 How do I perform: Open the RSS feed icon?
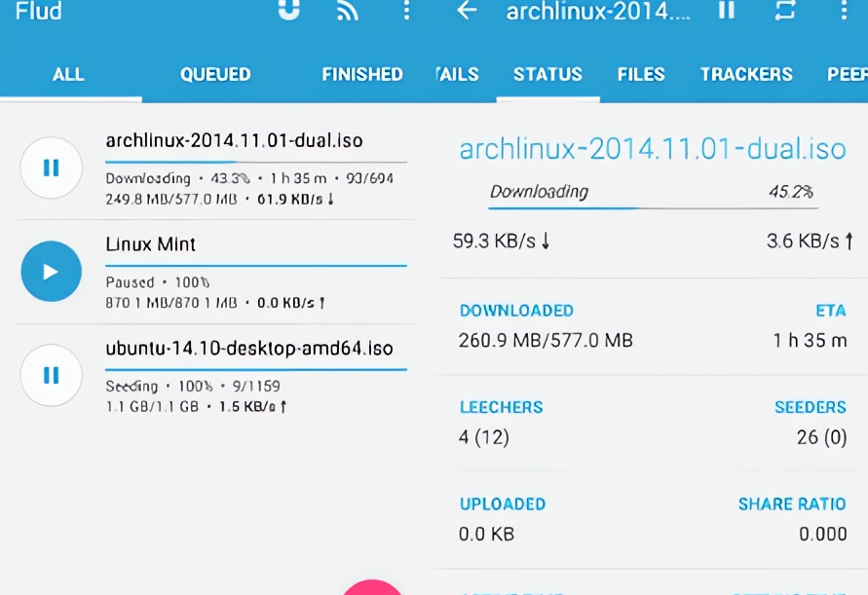coord(348,11)
